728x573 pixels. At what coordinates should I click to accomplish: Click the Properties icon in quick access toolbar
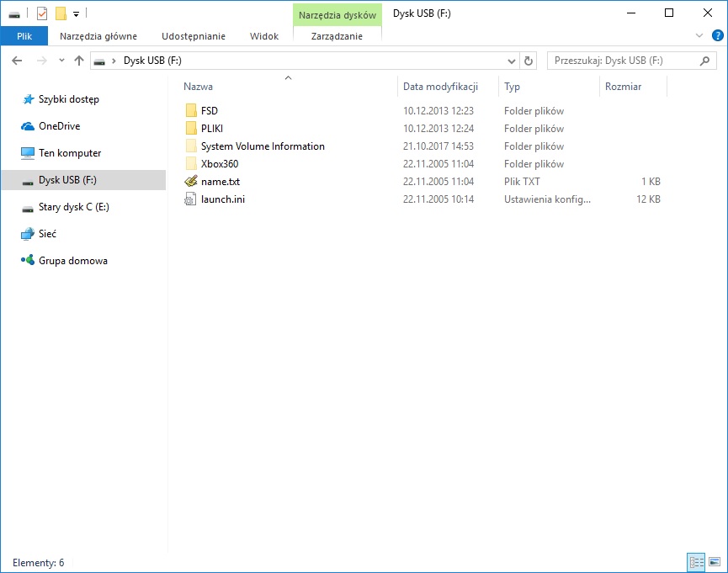pyautogui.click(x=42, y=13)
